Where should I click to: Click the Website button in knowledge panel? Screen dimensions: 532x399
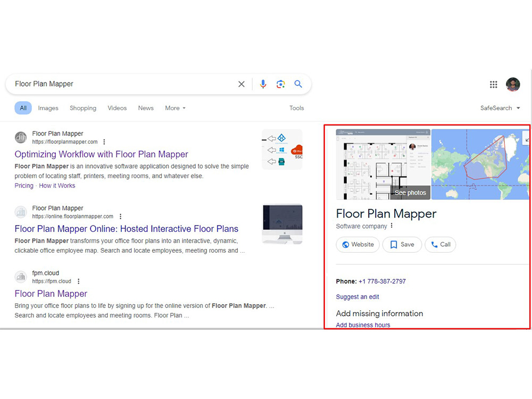358,245
